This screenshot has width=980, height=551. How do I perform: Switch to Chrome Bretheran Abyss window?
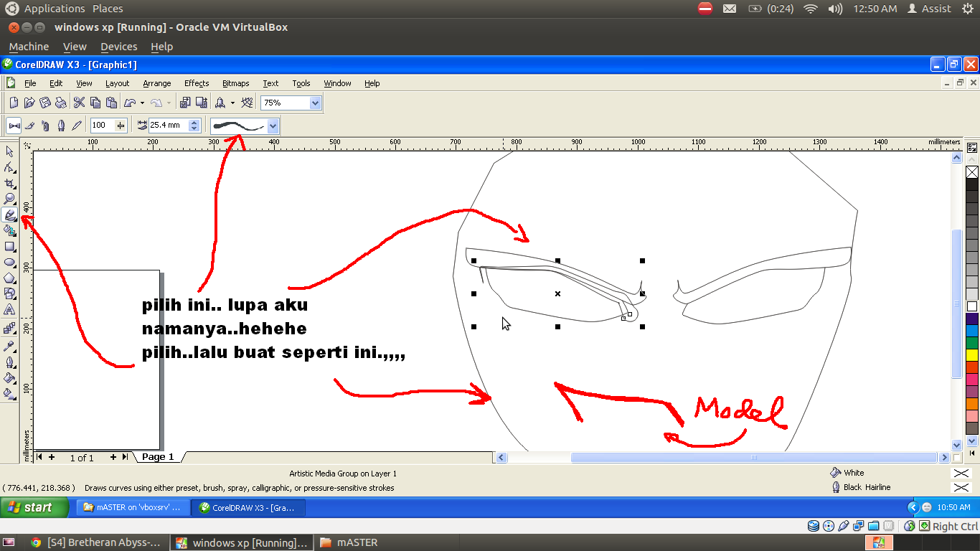tap(98, 542)
